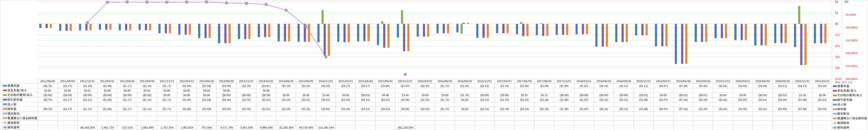Click the net margin marker near -282,229.58%
The height and width of the screenshot is (130, 868).
click(405, 74)
